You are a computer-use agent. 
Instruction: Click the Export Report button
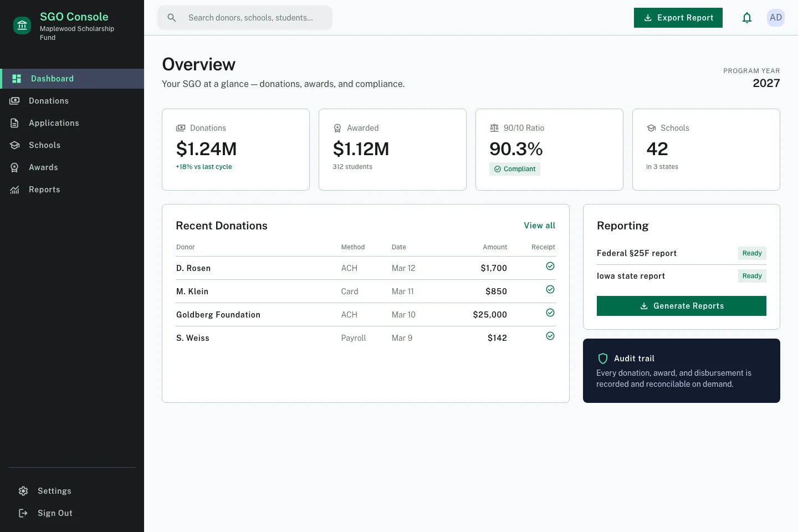click(678, 18)
